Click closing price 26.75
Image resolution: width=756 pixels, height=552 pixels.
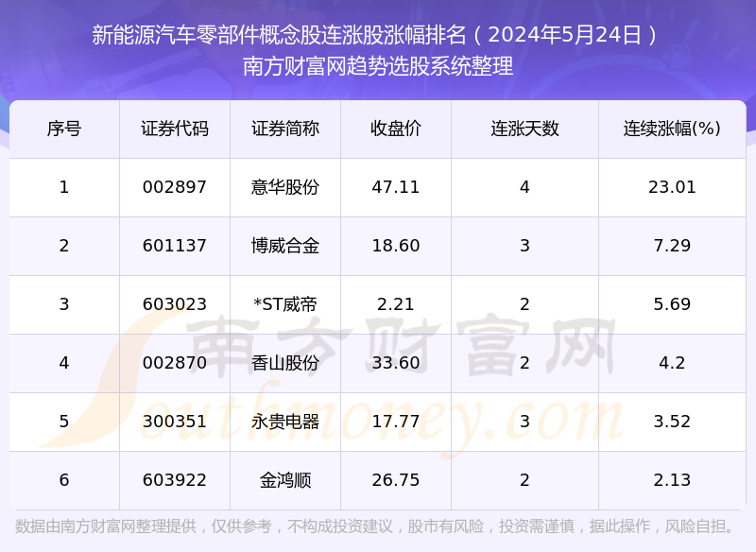click(396, 480)
